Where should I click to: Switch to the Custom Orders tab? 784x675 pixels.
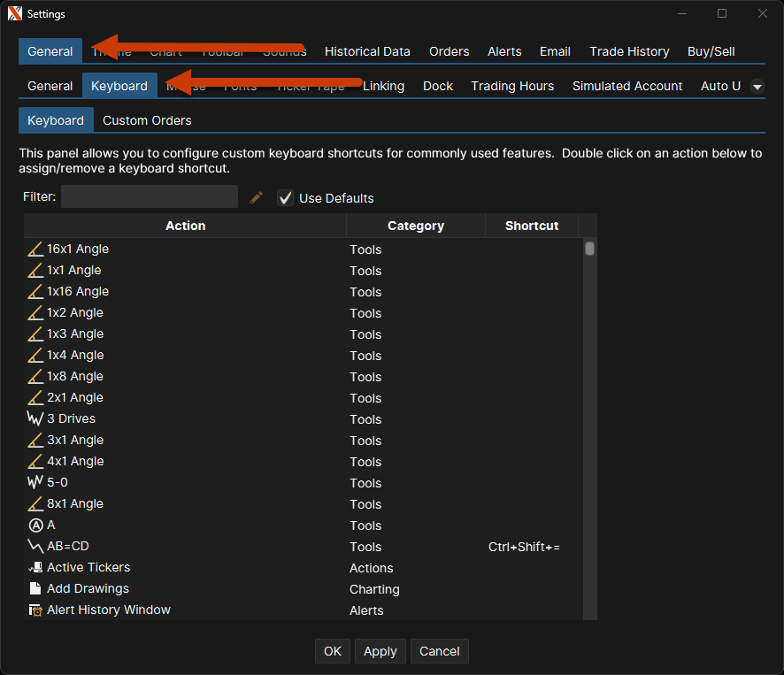click(x=147, y=120)
